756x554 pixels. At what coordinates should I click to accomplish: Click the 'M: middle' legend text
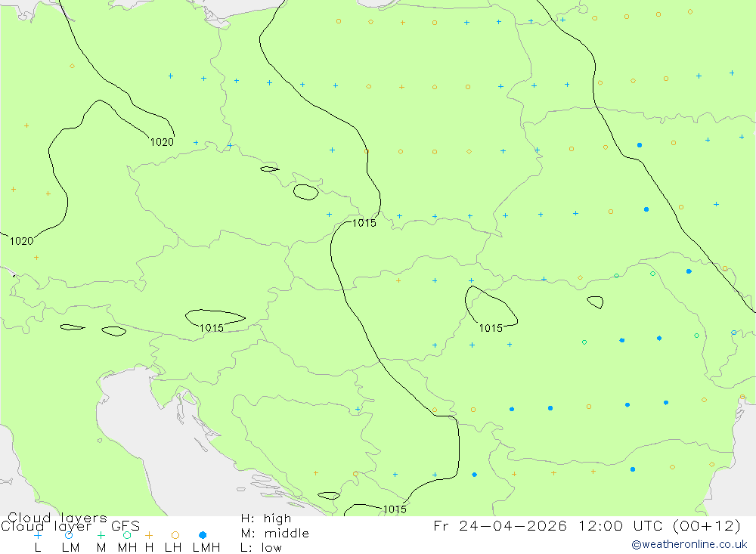[x=275, y=534]
